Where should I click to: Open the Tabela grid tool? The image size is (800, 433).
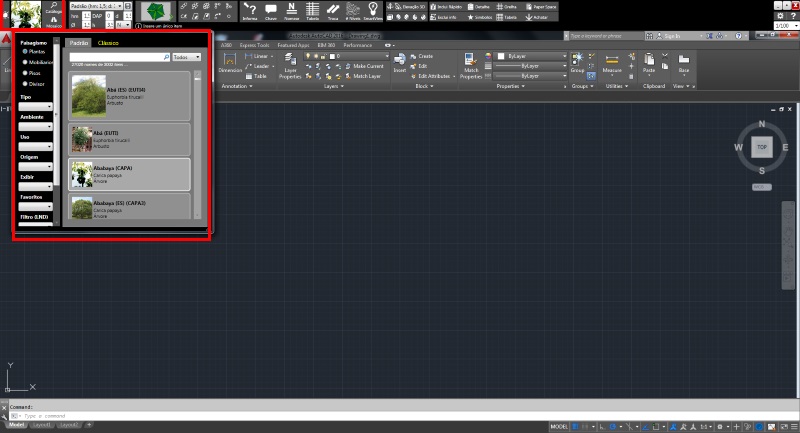[312, 11]
